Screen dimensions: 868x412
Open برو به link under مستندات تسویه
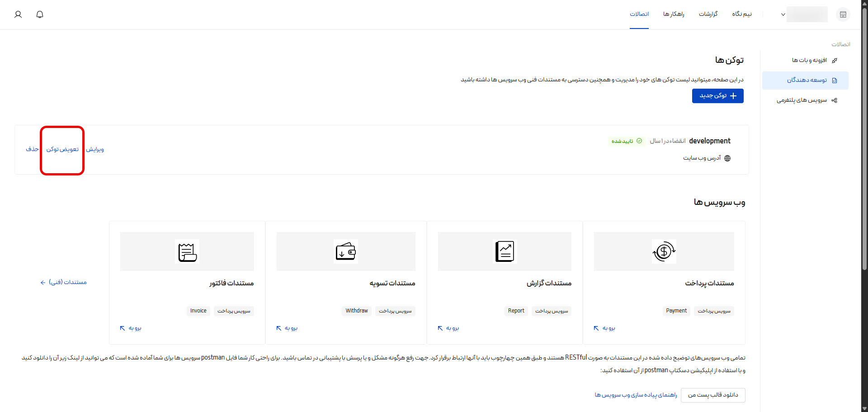pos(287,328)
